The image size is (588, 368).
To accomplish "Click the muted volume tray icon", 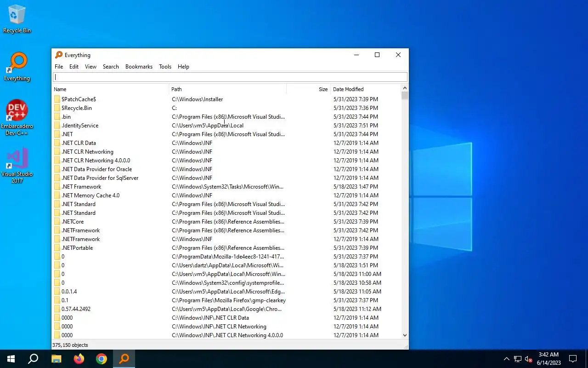I will pos(528,359).
